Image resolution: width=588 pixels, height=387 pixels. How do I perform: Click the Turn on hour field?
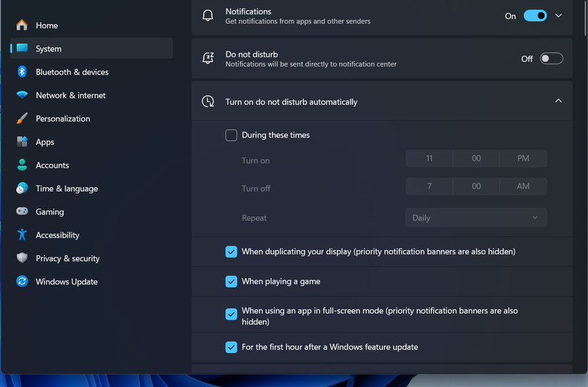(429, 158)
